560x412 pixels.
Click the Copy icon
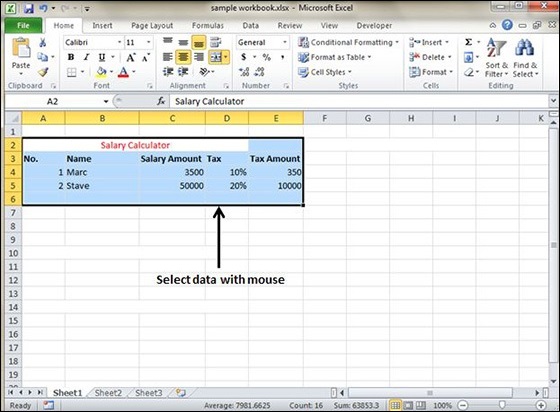click(42, 57)
